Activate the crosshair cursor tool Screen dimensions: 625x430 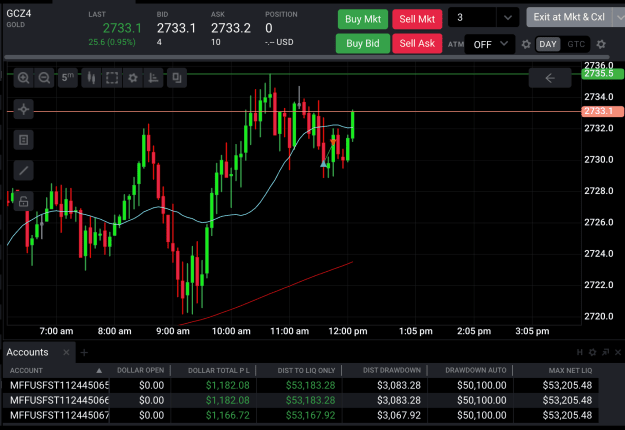[24, 109]
